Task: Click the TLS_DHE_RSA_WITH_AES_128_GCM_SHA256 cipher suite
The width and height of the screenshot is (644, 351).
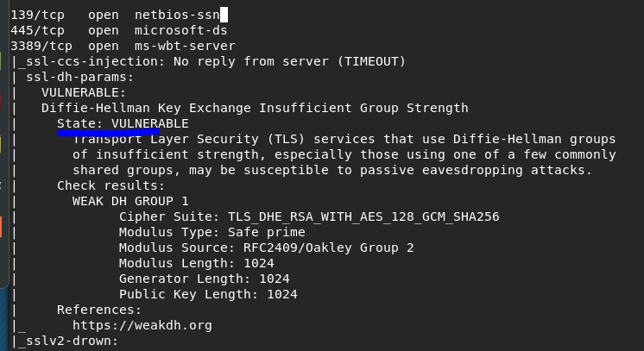Action: click(363, 216)
